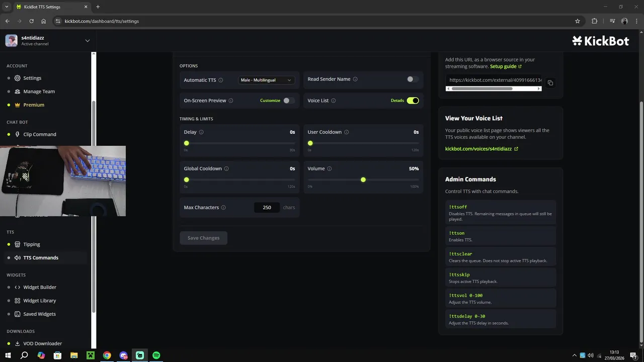Click info icon next to Voice List

click(x=334, y=101)
